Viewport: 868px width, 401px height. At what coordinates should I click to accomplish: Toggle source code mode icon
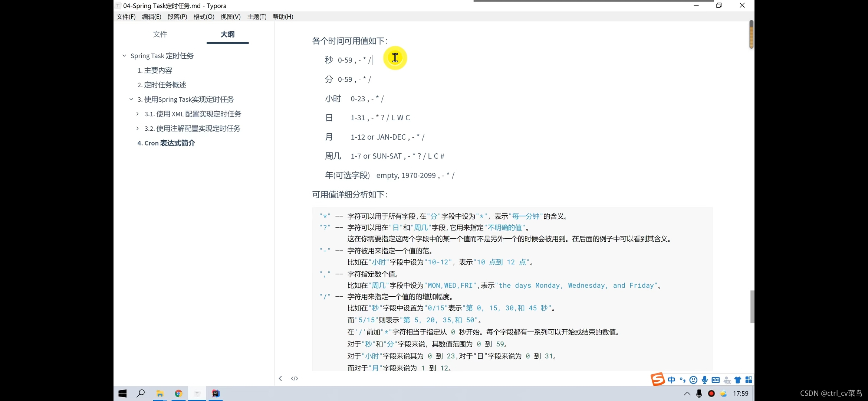[x=295, y=378]
